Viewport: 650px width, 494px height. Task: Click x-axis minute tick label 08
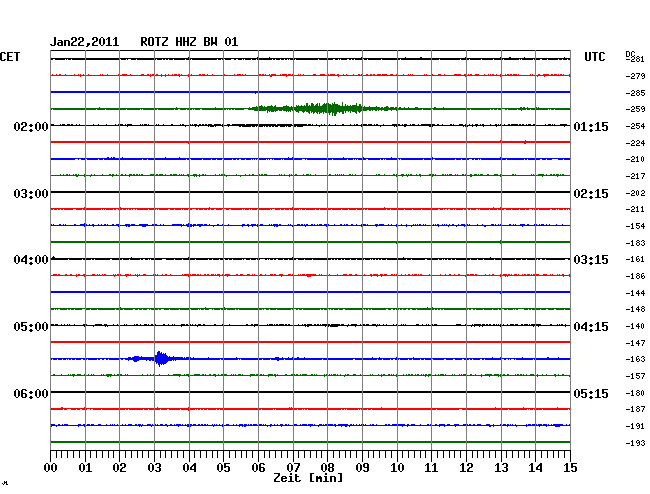(327, 468)
